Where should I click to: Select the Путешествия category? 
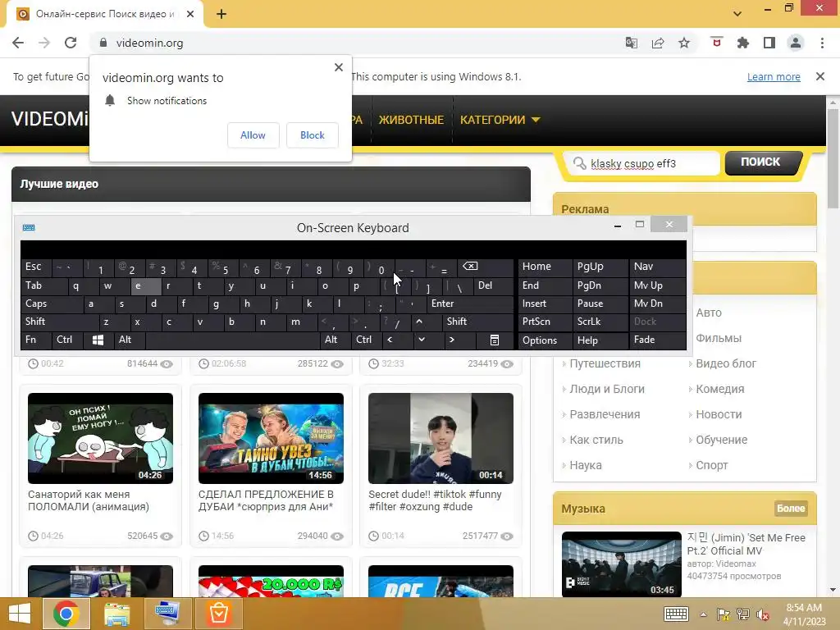click(x=605, y=363)
